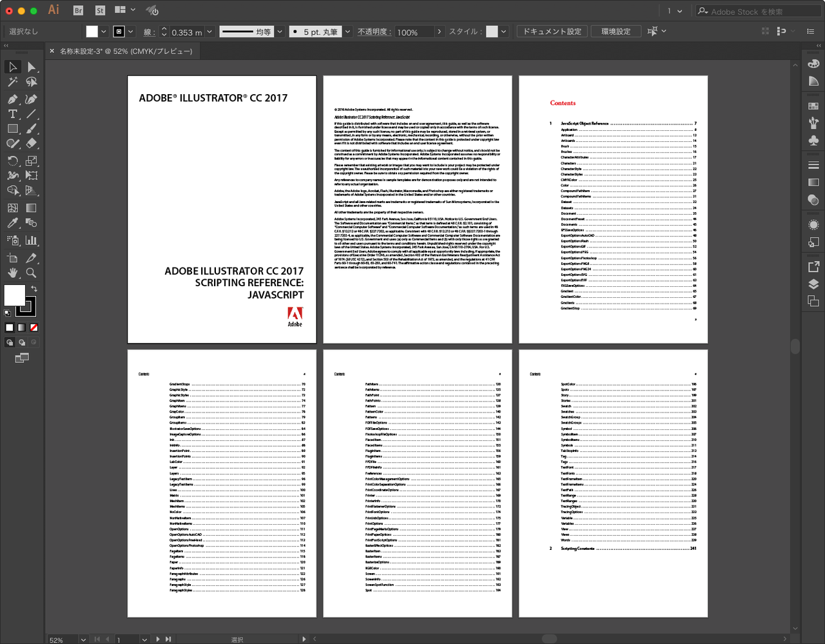The image size is (825, 644).
Task: Select the Pen tool
Action: tap(12, 99)
